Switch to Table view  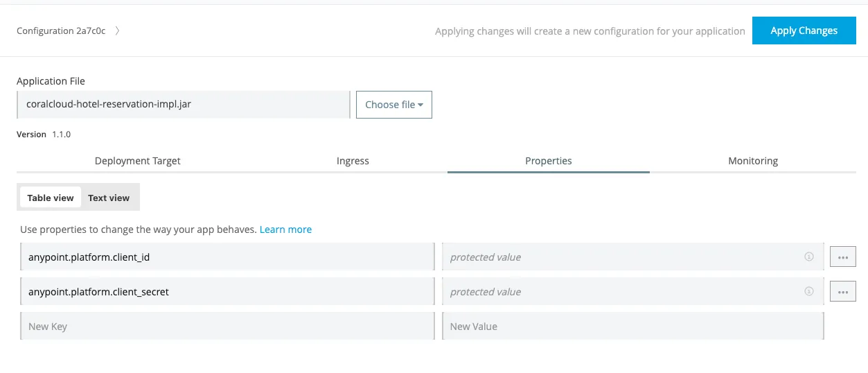click(51, 198)
